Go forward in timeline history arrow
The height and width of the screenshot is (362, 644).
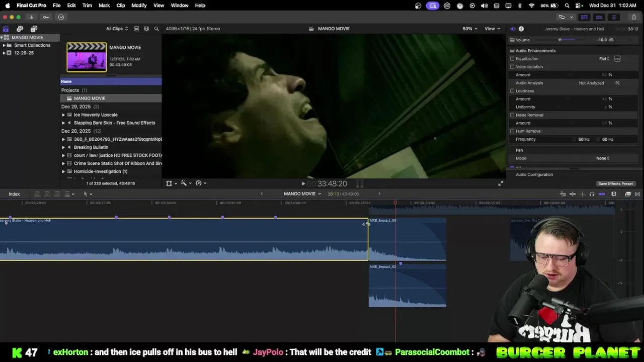click(379, 194)
